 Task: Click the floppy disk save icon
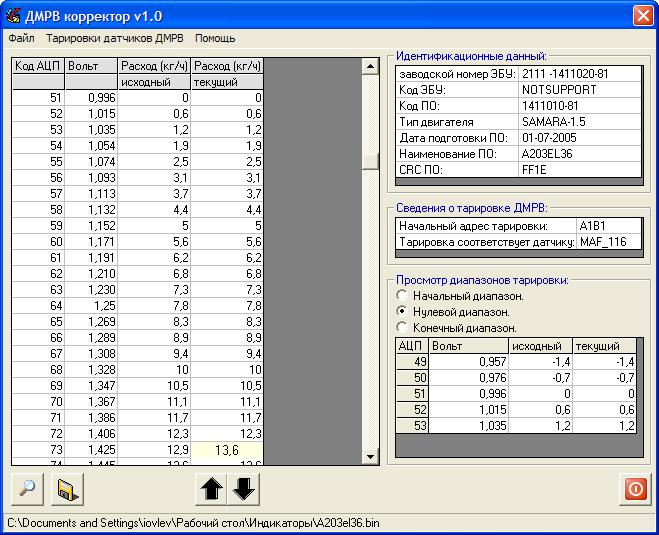tap(67, 489)
